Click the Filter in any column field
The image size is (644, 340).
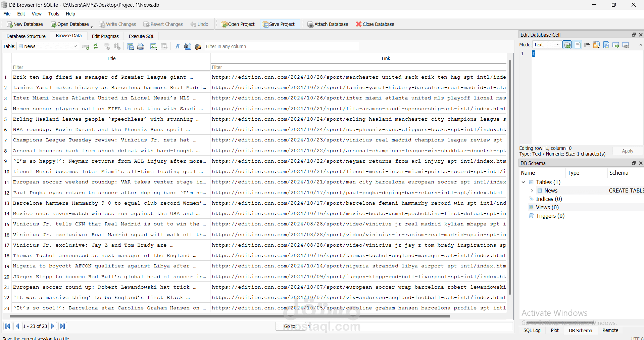[x=282, y=46]
